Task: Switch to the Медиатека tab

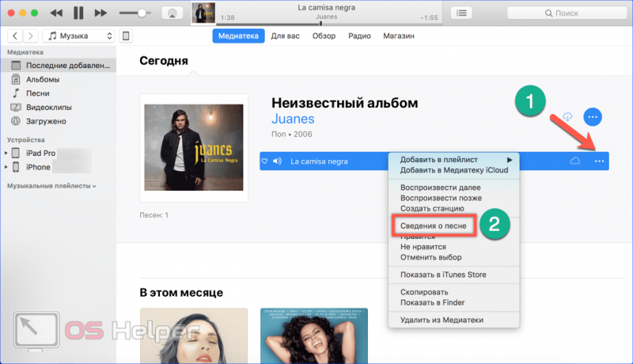Action: 238,36
